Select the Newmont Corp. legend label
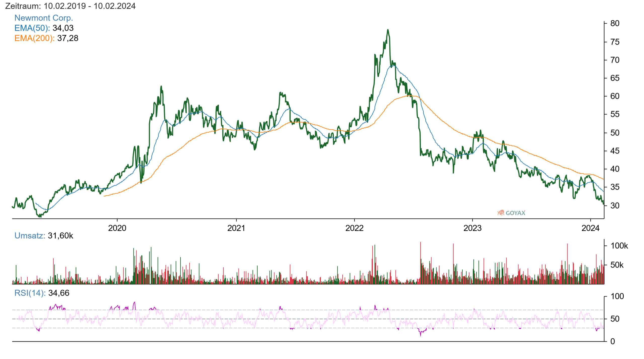The image size is (644, 359). coord(44,18)
